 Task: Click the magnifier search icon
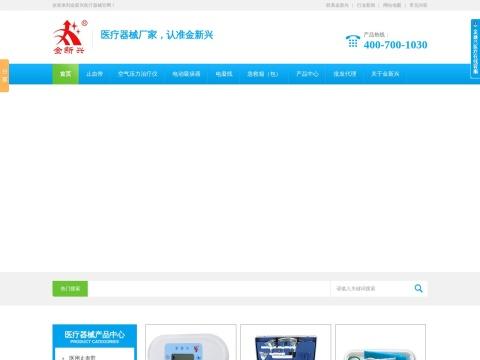(x=418, y=288)
